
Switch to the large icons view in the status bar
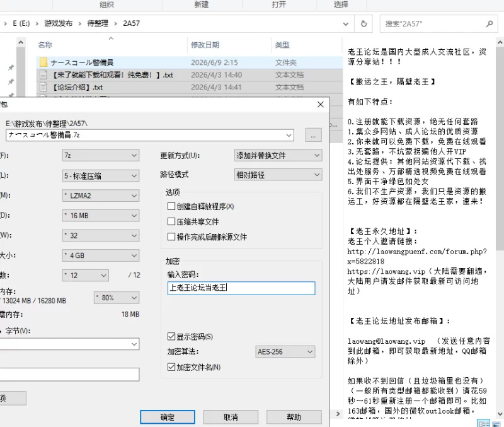point(496,423)
